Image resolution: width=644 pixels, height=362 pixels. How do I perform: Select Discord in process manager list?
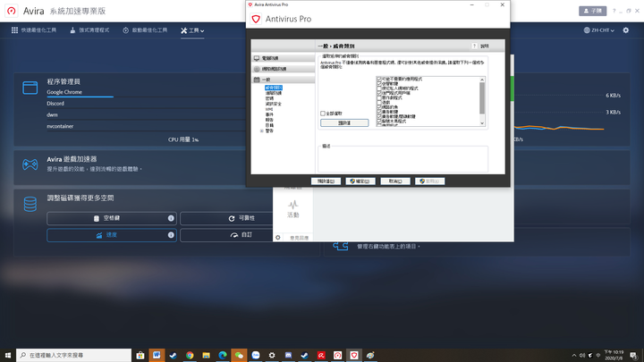point(55,104)
